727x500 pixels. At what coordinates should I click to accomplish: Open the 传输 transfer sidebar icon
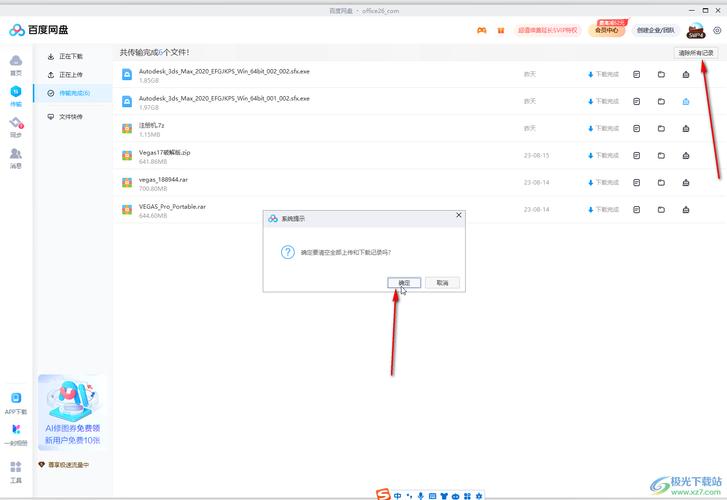coord(16,96)
